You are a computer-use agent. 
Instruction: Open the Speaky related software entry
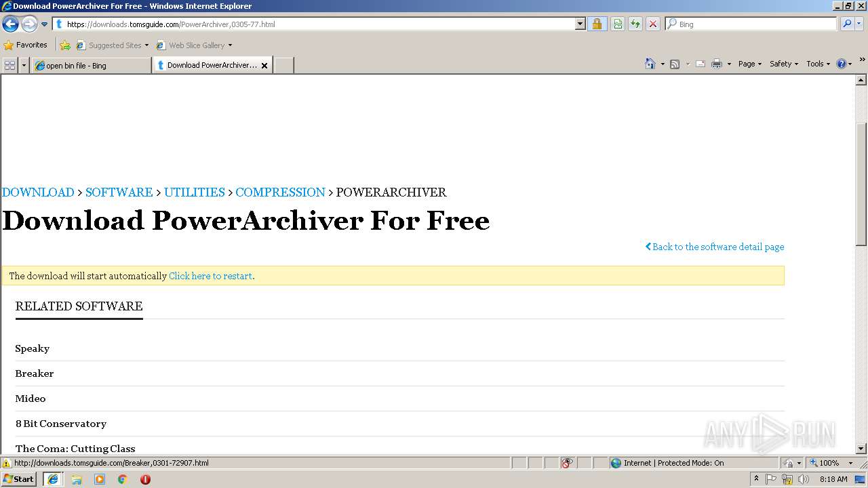[x=33, y=348]
